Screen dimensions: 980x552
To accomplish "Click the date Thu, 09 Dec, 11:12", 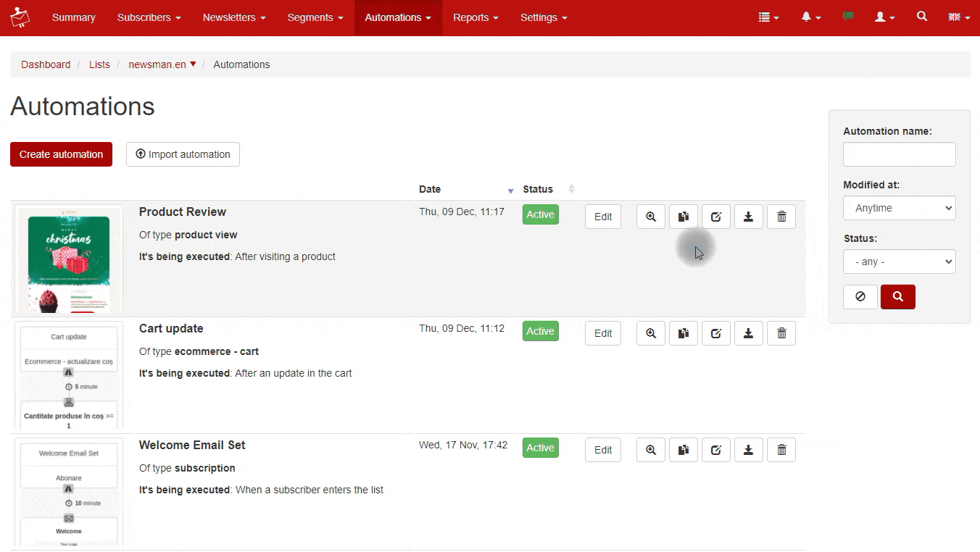I will coord(462,328).
